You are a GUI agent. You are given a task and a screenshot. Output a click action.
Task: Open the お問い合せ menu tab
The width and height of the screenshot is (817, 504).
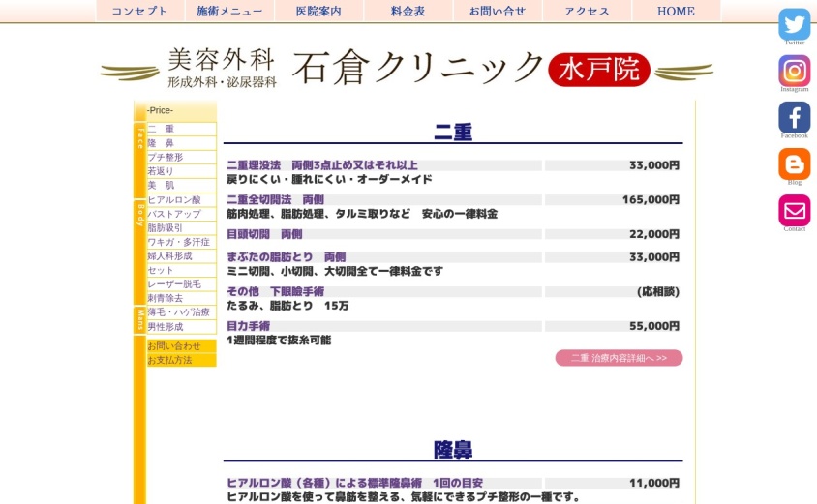pos(498,11)
